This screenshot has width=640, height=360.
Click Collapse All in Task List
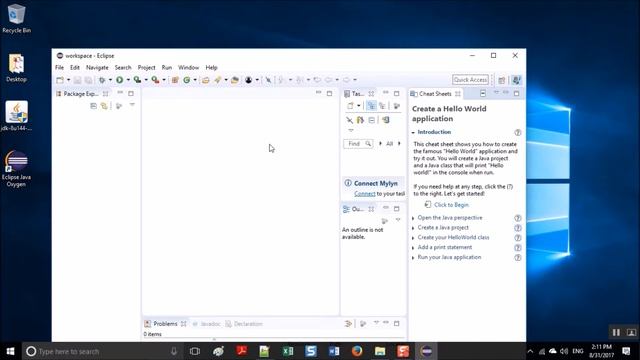pyautogui.click(x=371, y=120)
